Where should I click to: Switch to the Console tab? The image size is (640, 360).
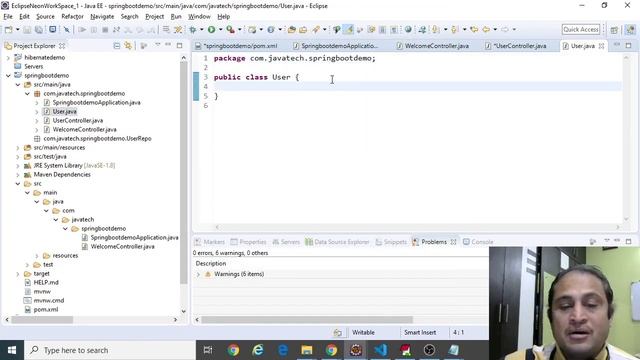click(478, 242)
